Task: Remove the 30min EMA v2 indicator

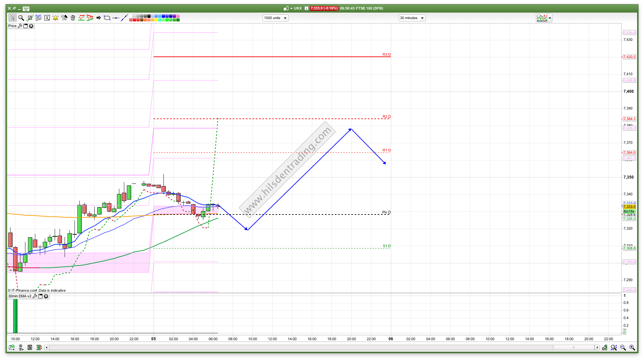Action: pos(46,296)
